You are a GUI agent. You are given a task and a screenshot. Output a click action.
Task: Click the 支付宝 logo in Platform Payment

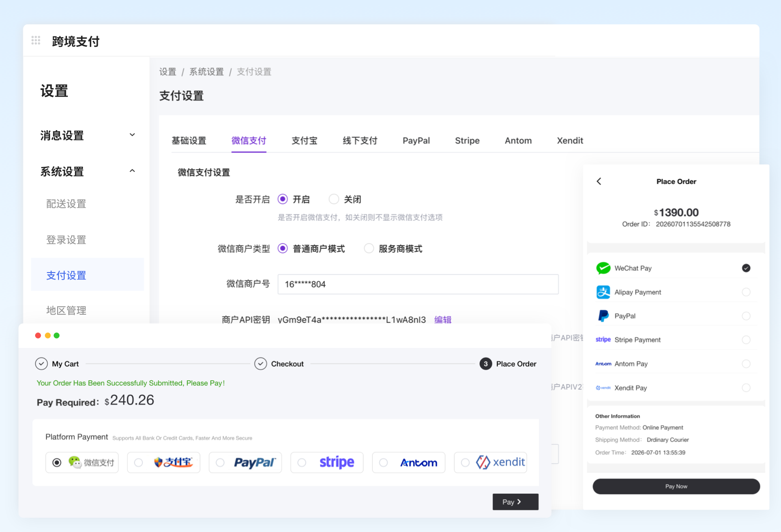click(x=173, y=462)
